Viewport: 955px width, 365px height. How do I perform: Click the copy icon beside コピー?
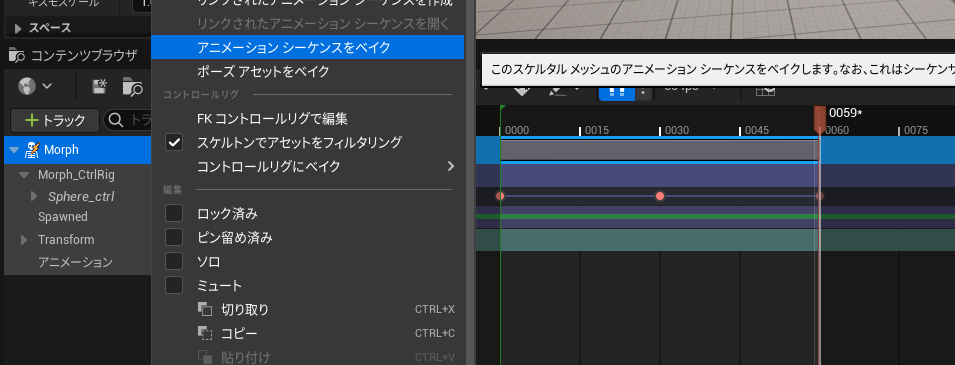point(205,333)
